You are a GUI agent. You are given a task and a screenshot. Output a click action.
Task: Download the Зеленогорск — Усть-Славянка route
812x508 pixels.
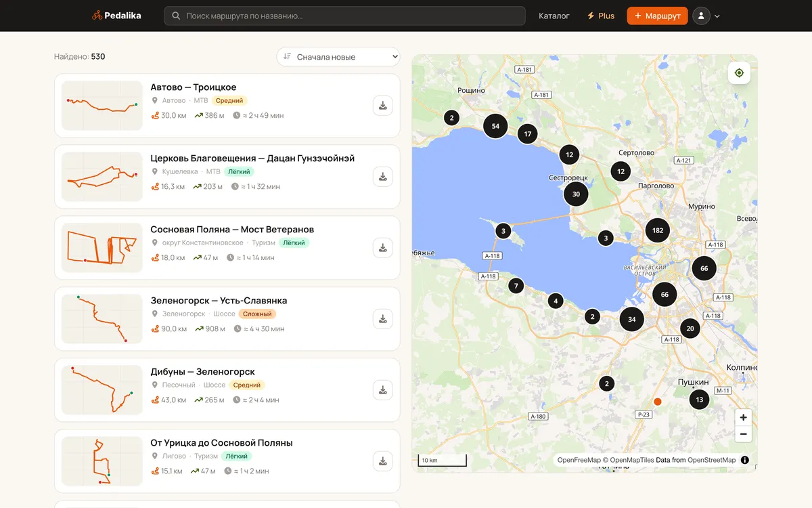[383, 319]
